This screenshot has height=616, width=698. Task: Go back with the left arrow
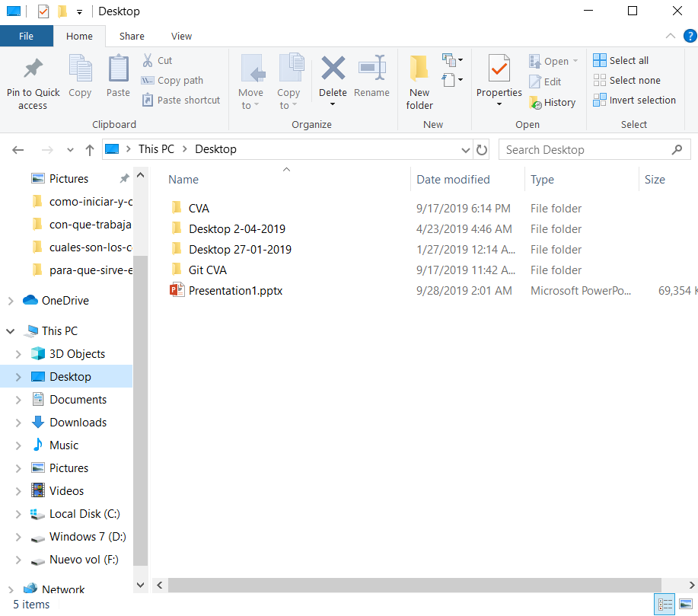coord(18,150)
